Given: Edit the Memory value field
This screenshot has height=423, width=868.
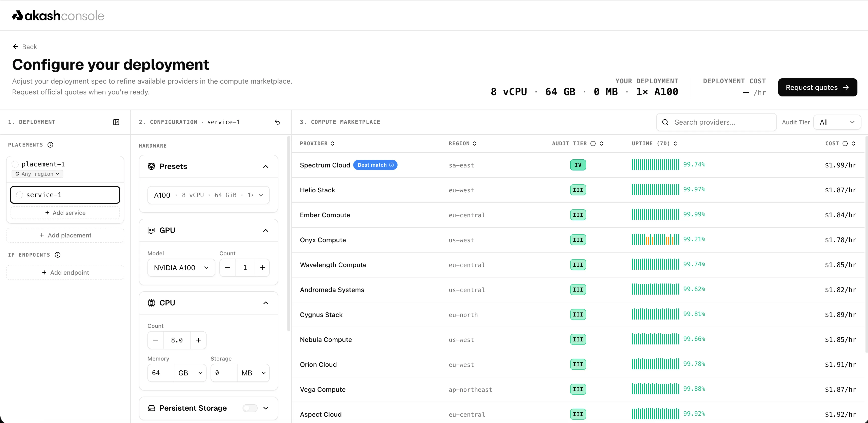Looking at the screenshot, I should coord(161,373).
